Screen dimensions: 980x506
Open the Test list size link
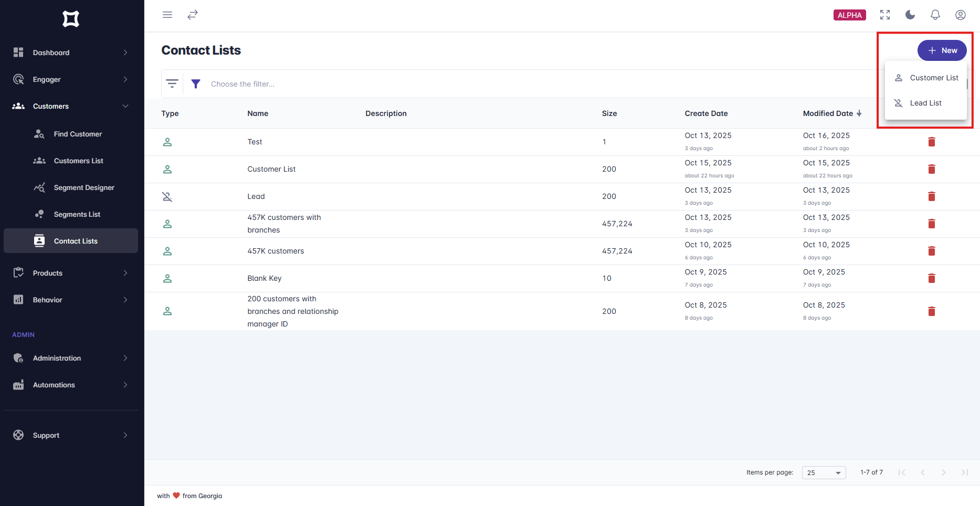[604, 142]
